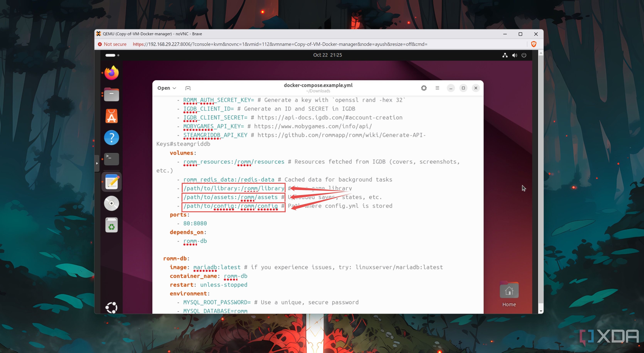Select the Text Editor dock icon
This screenshot has width=644, height=353.
click(111, 182)
